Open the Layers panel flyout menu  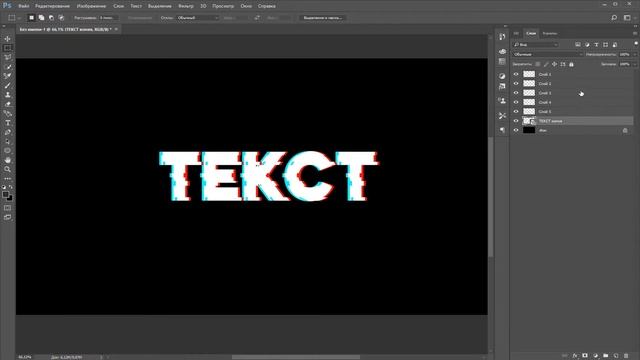[635, 33]
